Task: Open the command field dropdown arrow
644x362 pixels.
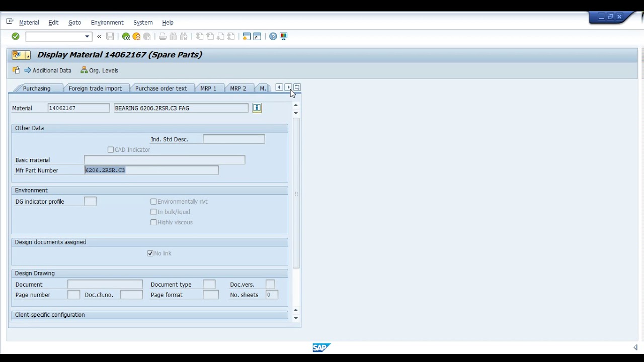Action: [x=87, y=36]
